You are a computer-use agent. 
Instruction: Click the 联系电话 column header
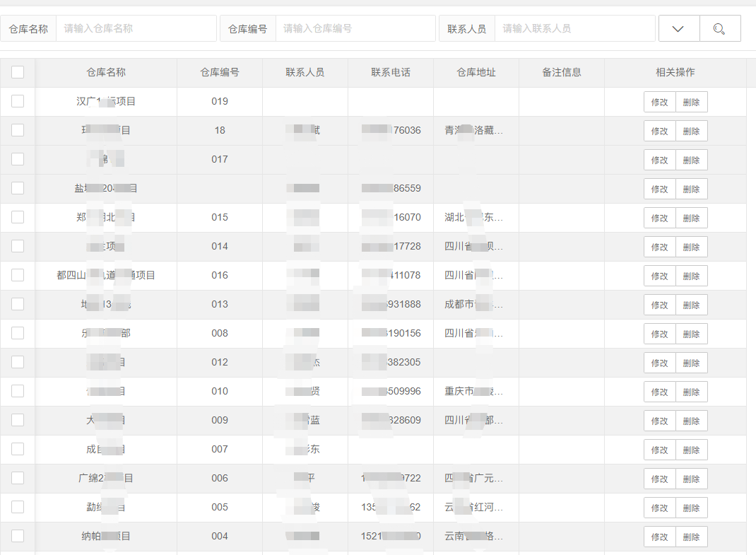[389, 72]
